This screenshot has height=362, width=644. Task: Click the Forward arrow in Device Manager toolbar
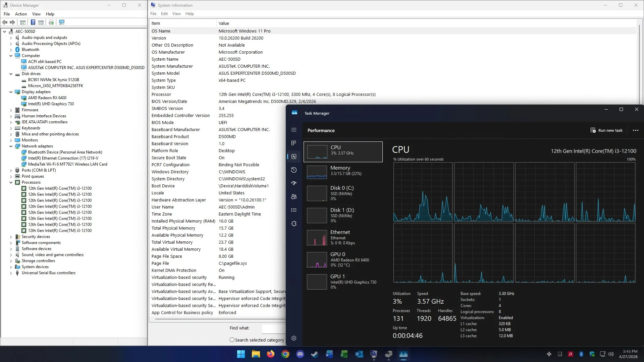[12, 22]
